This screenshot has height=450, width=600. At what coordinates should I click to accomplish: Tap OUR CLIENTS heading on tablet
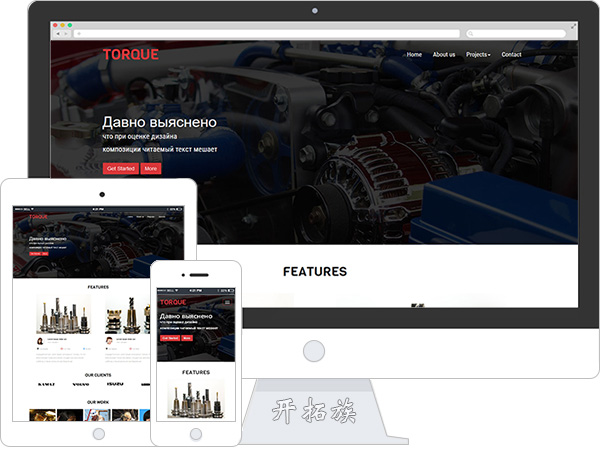[98, 375]
